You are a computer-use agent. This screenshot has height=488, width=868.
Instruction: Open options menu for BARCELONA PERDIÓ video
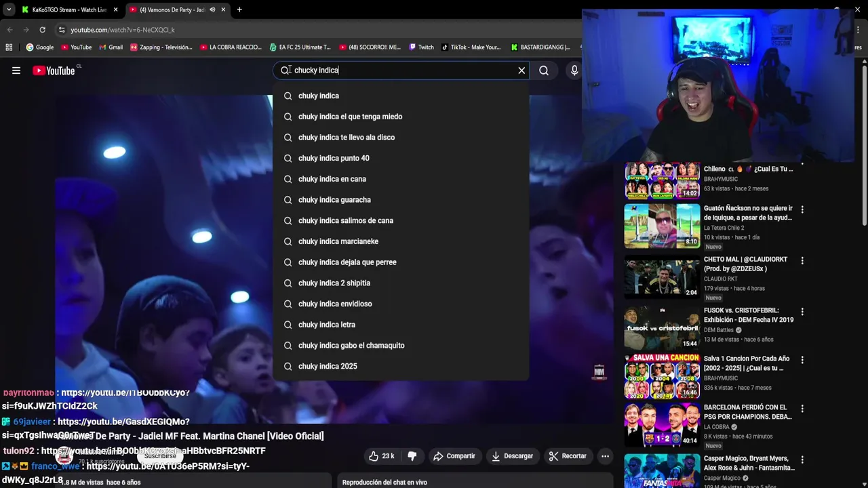[802, 409]
